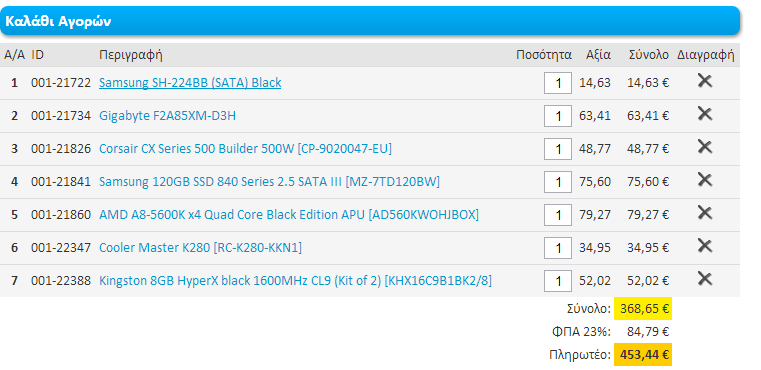Screen dimensions: 761x370
Task: Click the quantity box for the Gigabyte motherboard
Action: click(x=558, y=116)
